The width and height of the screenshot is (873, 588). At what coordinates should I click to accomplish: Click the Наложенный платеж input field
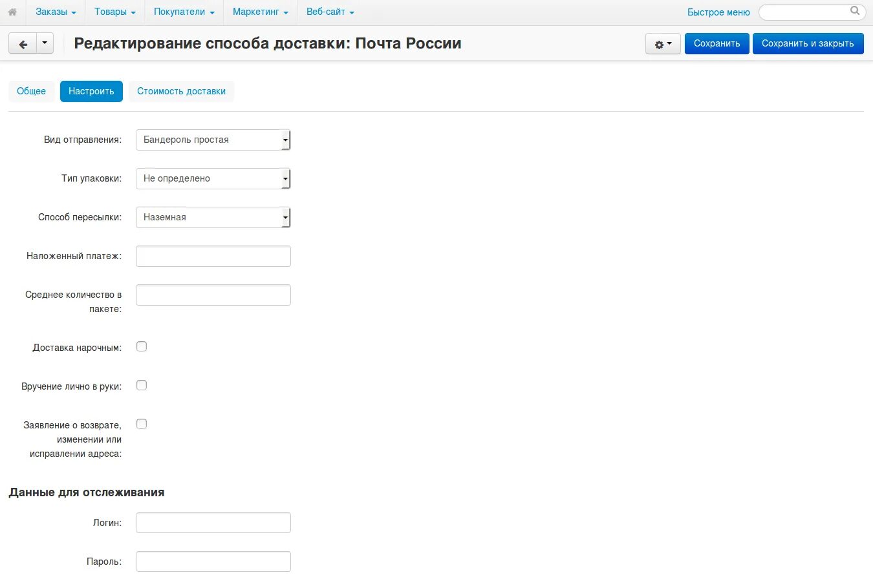(213, 256)
